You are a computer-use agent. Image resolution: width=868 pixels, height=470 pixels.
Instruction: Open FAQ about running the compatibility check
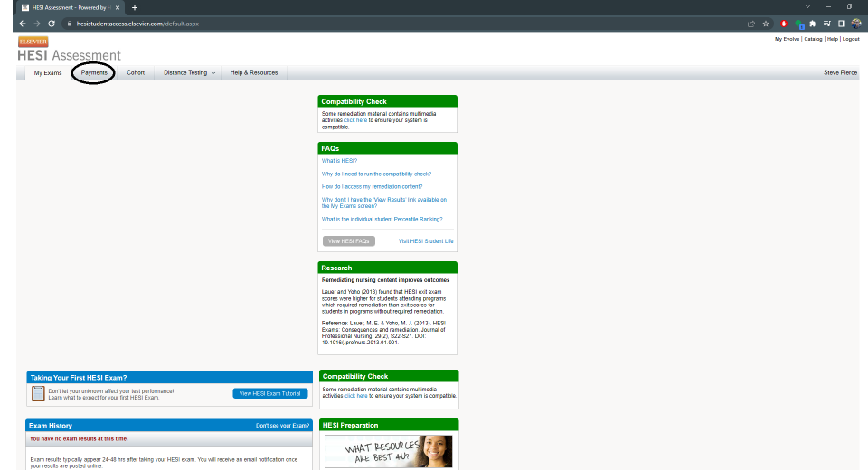pos(376,174)
